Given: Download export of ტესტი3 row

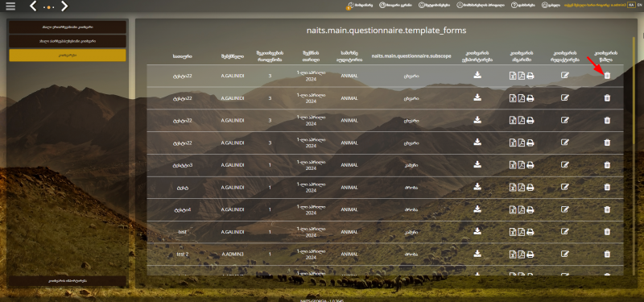Looking at the screenshot, I should pyautogui.click(x=477, y=164).
